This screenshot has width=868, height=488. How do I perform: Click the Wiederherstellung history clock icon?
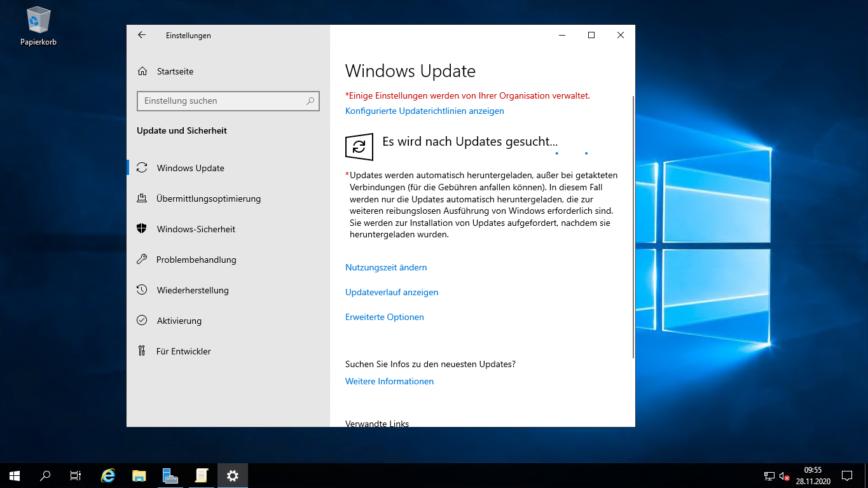pos(142,290)
